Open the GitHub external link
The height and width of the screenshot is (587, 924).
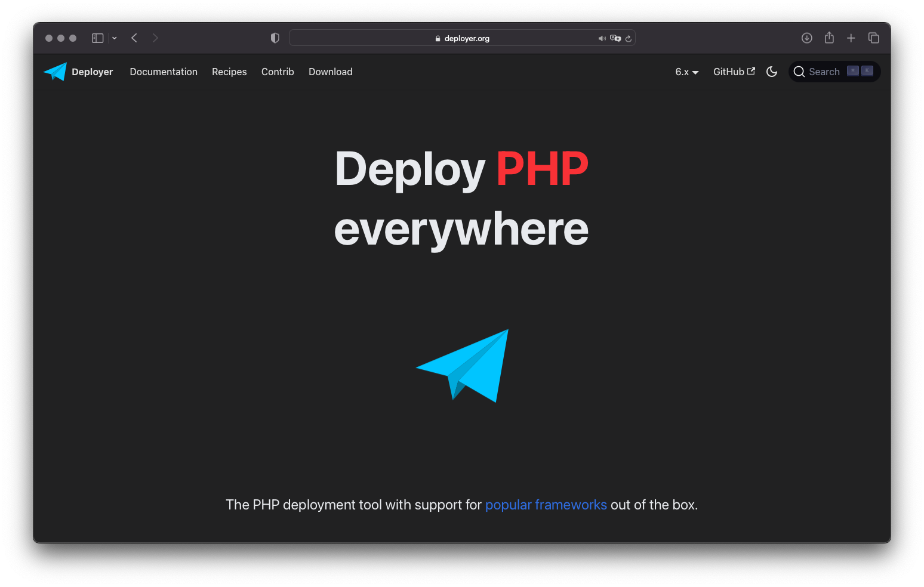tap(734, 72)
